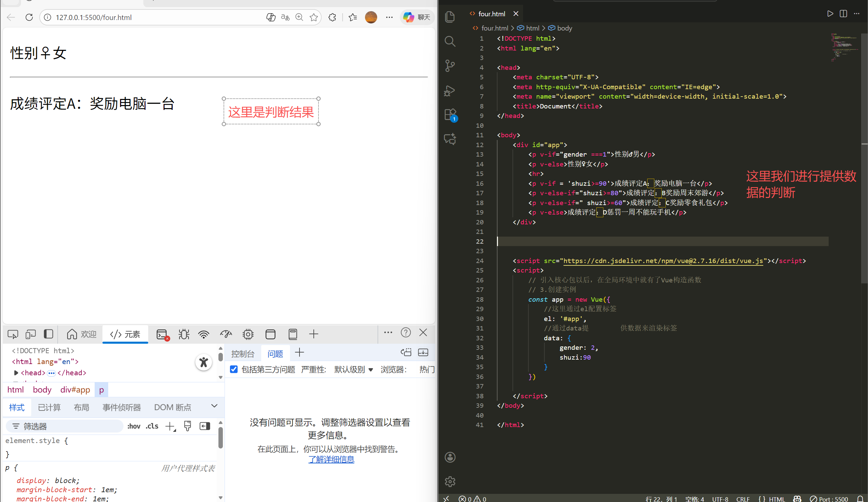The height and width of the screenshot is (502, 868).
Task: Click the learn more details link
Action: [331, 459]
